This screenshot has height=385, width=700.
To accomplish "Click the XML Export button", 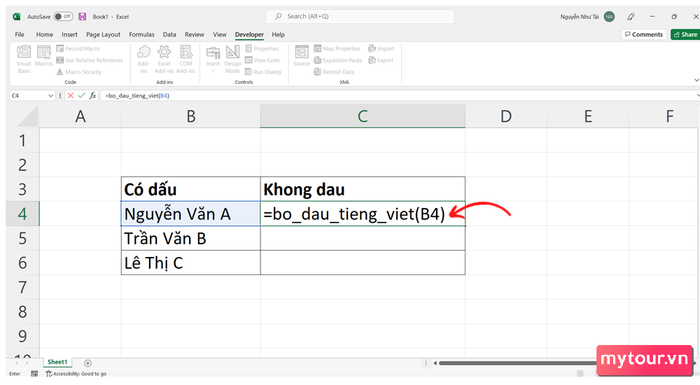I will pyautogui.click(x=381, y=60).
